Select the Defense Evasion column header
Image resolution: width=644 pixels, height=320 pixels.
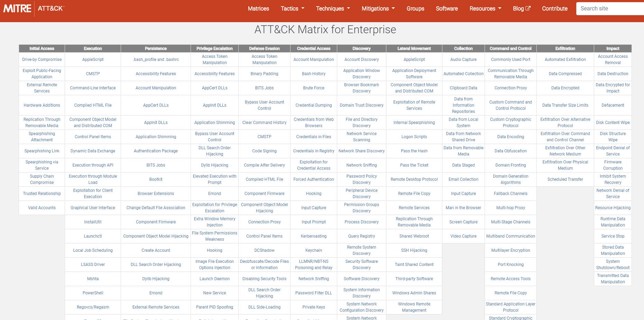click(264, 48)
